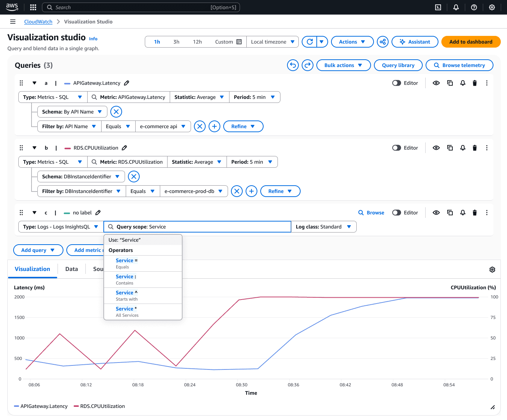Toggle Editor mode for query a
The image size is (507, 420).
[x=397, y=83]
